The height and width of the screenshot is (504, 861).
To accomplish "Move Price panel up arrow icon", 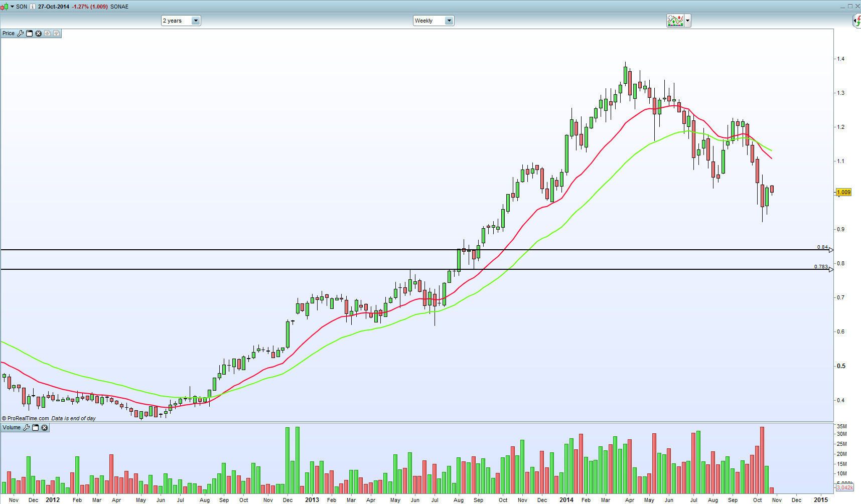I will click(56, 34).
